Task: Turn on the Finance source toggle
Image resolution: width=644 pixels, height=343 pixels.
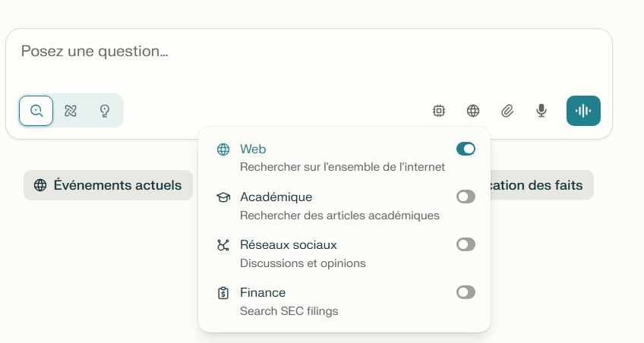Action: tap(466, 292)
